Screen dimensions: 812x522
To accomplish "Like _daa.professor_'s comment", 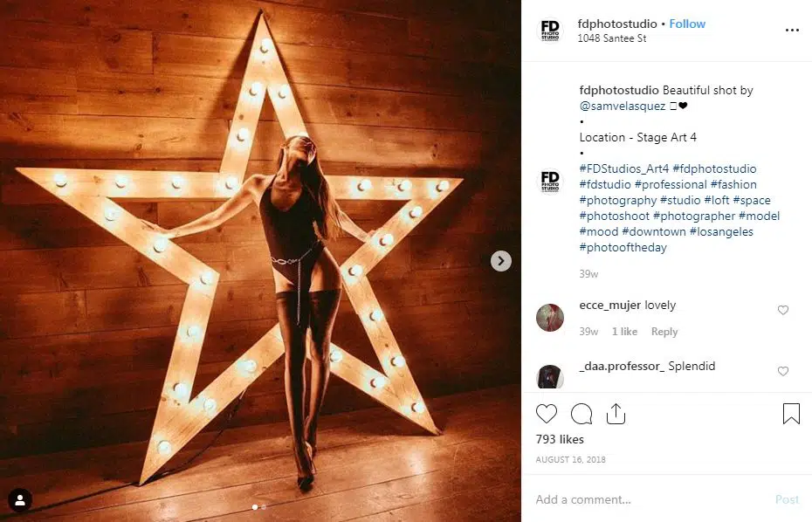I will (783, 371).
